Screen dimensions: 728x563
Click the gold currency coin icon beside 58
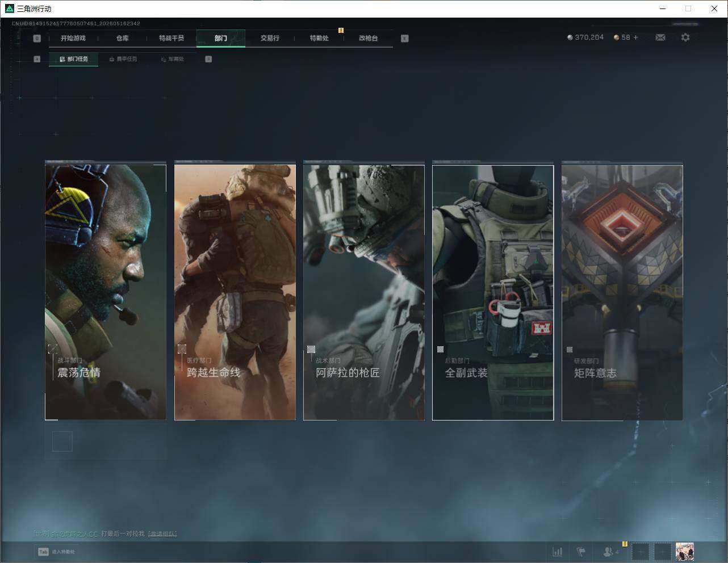(617, 37)
